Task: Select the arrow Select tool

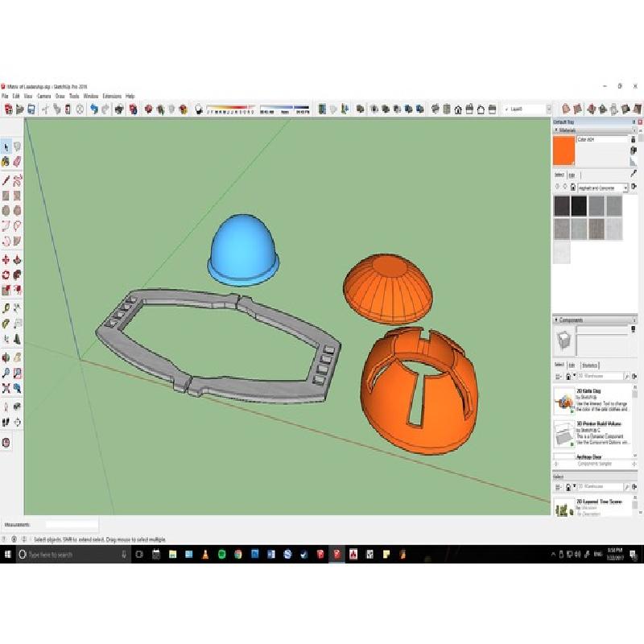Action: [6, 146]
